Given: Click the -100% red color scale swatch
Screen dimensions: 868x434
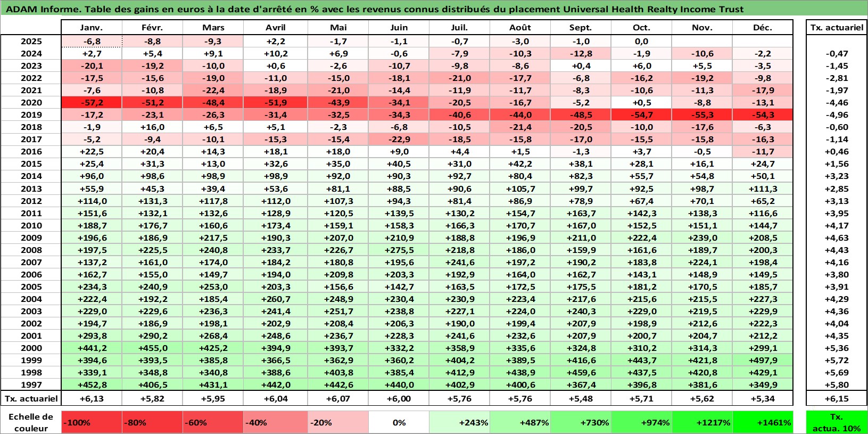Looking at the screenshot, I should [92, 422].
